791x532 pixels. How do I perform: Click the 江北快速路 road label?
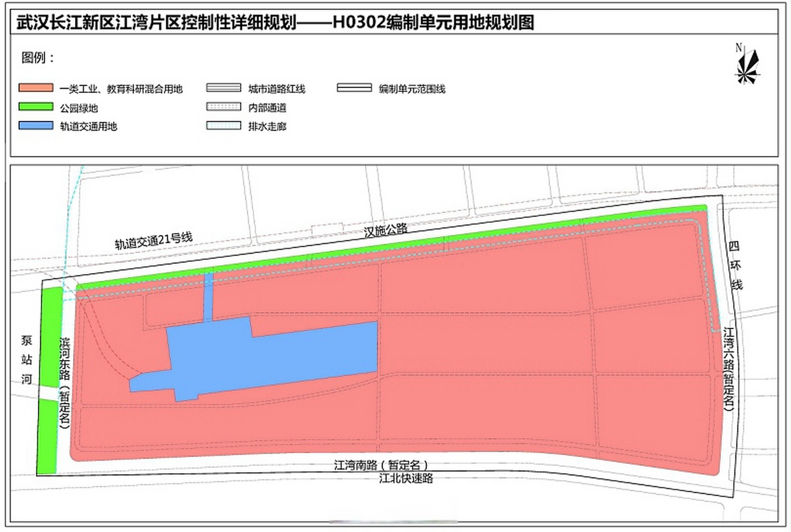406,478
